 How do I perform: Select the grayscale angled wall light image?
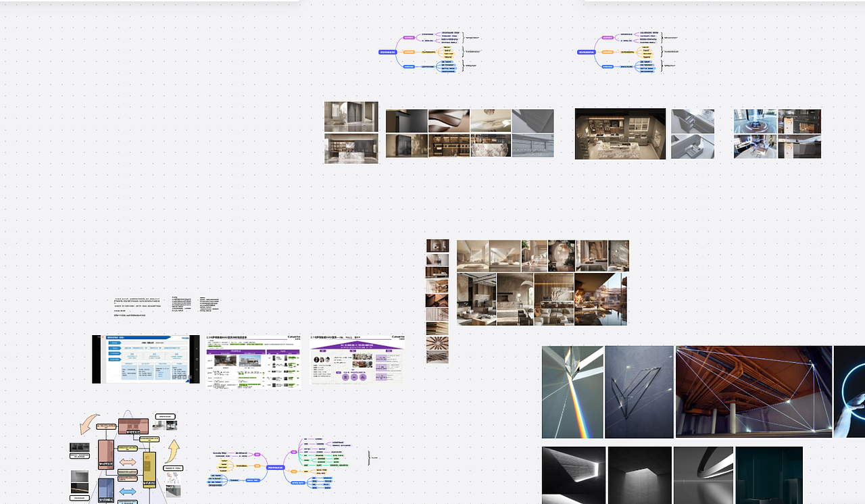pyautogui.click(x=574, y=475)
